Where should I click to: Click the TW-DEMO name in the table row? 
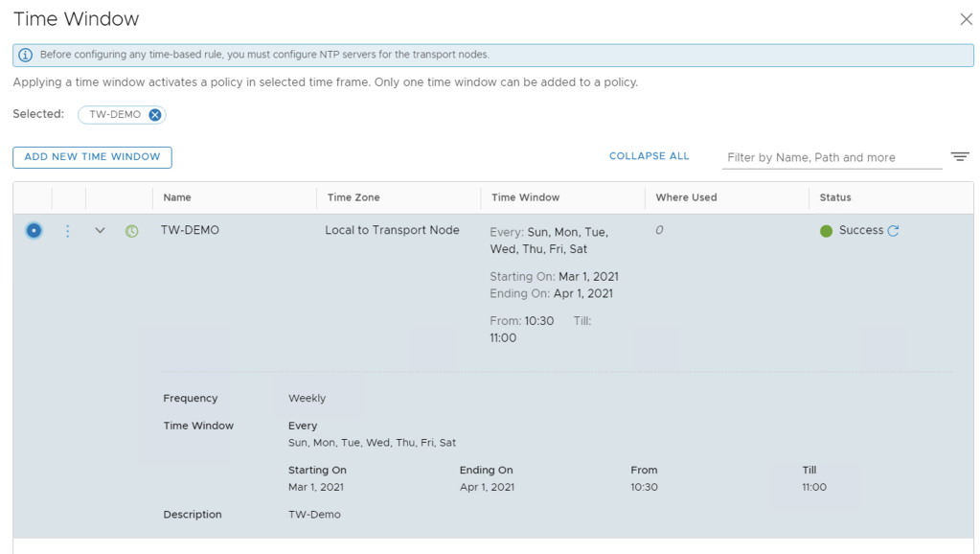[190, 231]
